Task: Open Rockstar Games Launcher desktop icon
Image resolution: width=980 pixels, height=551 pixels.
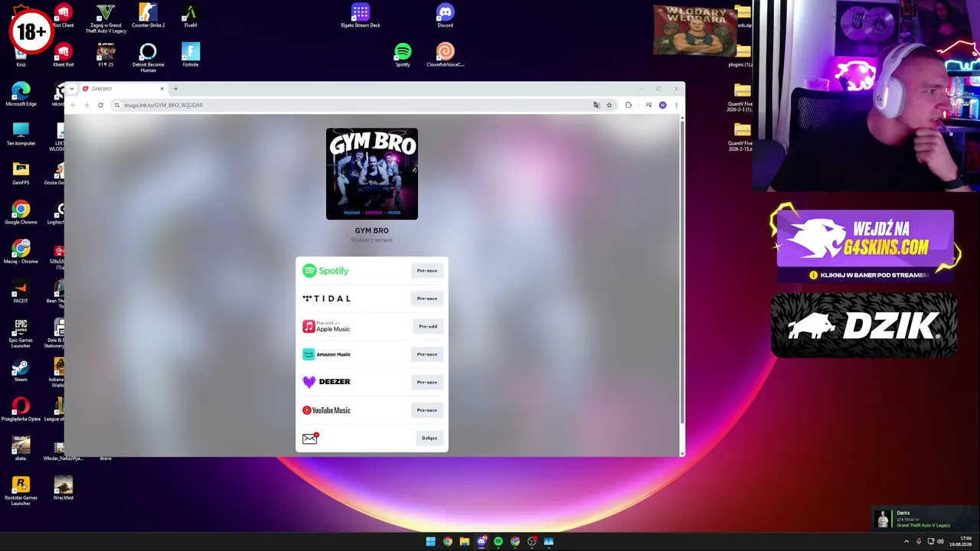Action: coord(21,491)
